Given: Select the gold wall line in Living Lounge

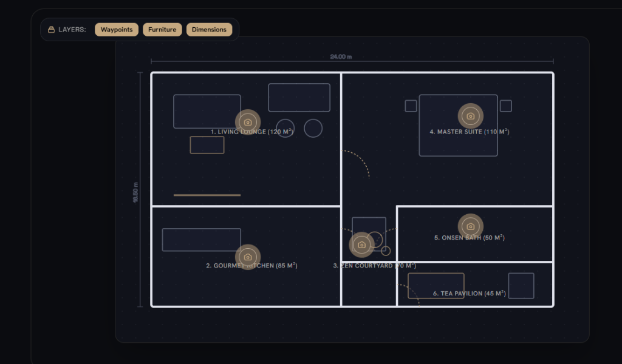Looking at the screenshot, I should tap(207, 195).
